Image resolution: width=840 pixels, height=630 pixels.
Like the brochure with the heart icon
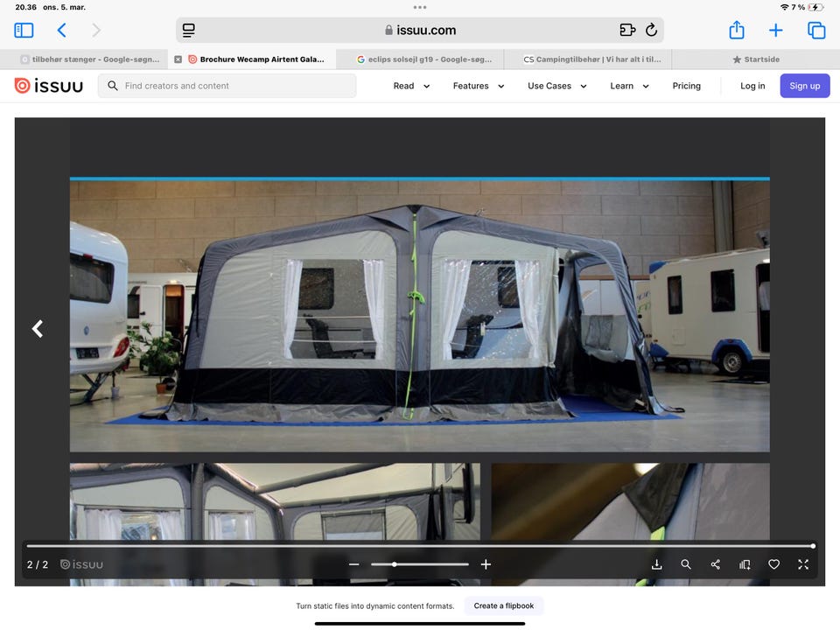[x=773, y=564]
